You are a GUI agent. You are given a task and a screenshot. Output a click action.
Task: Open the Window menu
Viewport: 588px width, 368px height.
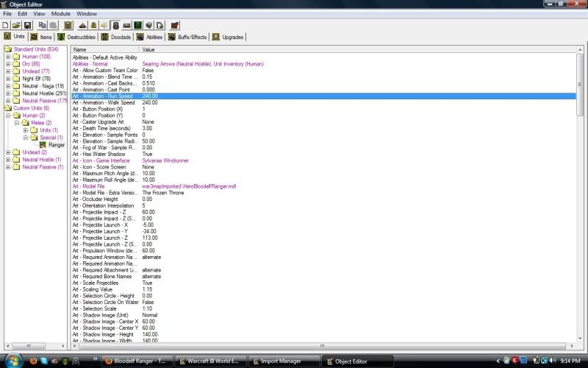pos(87,13)
